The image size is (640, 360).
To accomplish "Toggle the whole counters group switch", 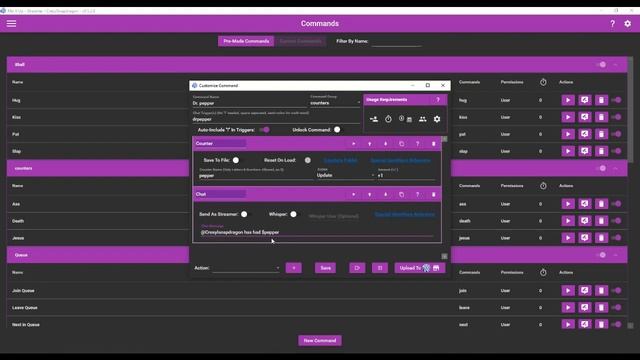I will 601,168.
